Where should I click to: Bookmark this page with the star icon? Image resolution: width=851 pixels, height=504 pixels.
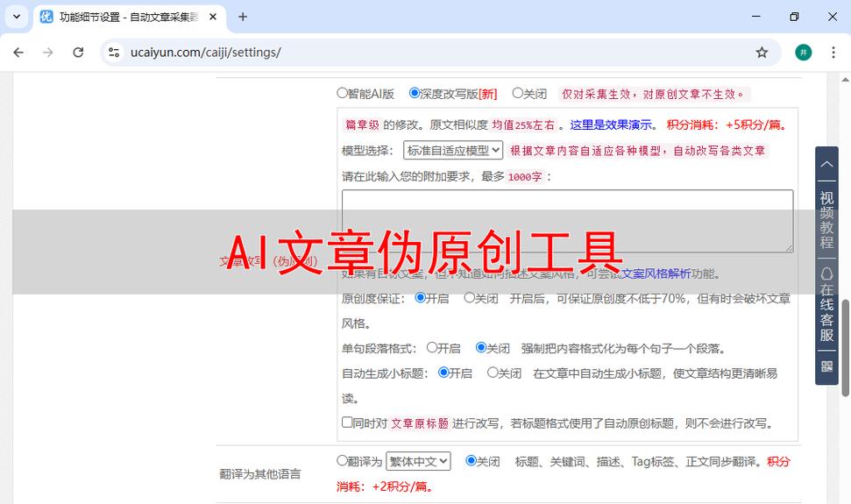tap(762, 52)
